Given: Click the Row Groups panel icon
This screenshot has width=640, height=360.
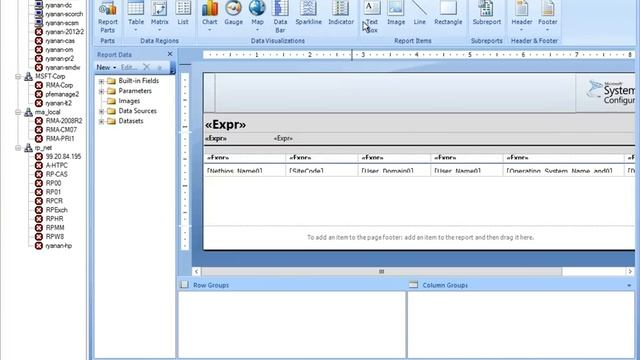Looking at the screenshot, I should (184, 285).
